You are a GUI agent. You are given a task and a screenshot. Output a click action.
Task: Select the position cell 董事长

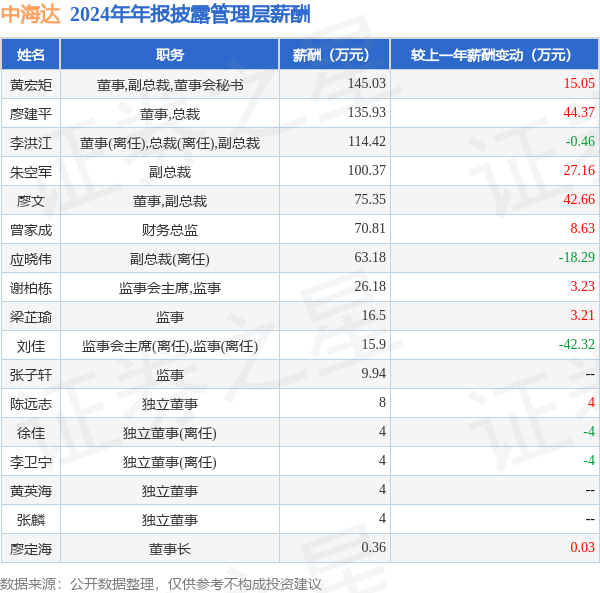coord(170,550)
